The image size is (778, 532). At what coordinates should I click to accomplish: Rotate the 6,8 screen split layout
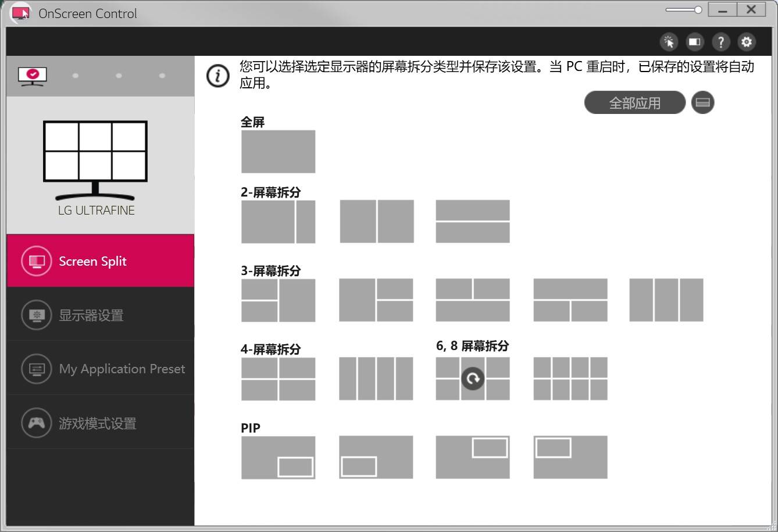click(x=472, y=379)
